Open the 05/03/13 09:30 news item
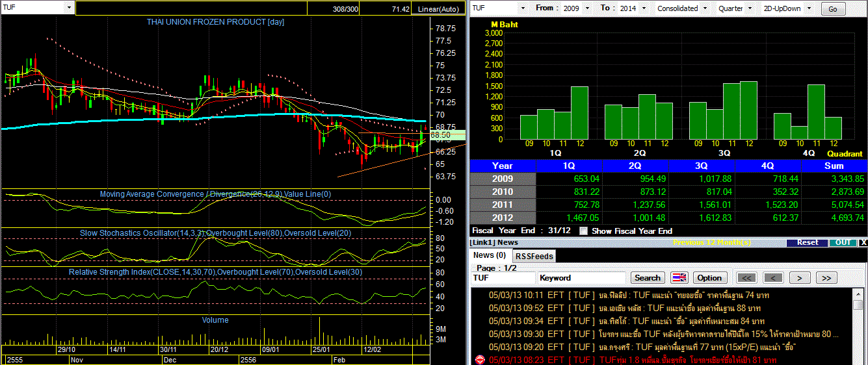Screen dimensions: 868x365 [663, 334]
